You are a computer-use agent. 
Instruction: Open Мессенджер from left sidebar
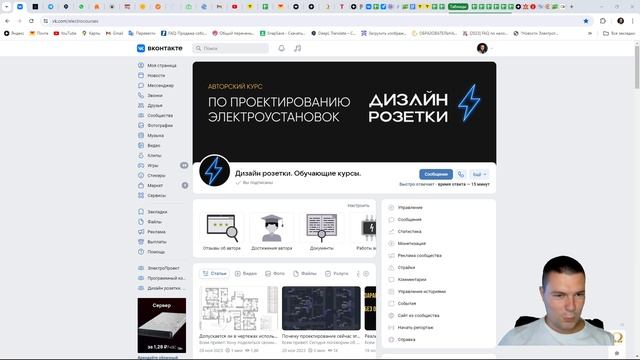tap(161, 85)
